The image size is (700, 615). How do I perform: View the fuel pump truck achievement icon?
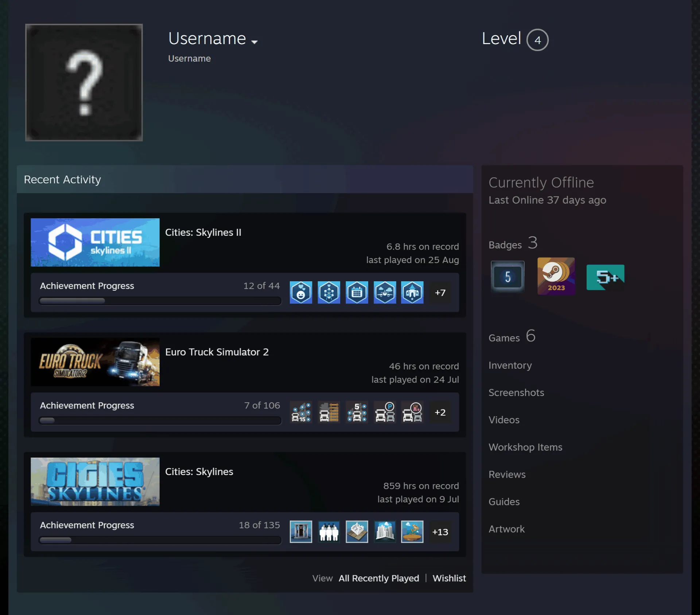(x=412, y=412)
